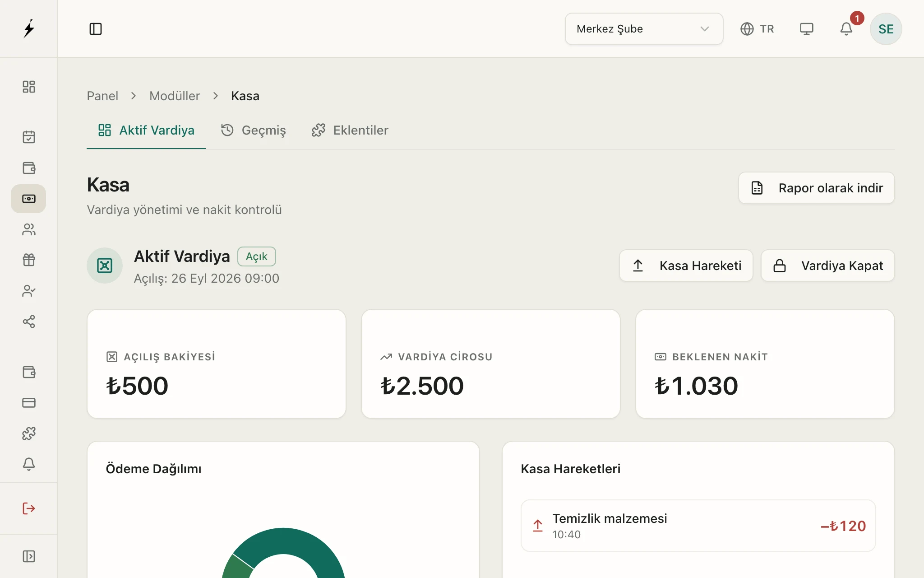Switch to the Aktif Vardiya tab
The height and width of the screenshot is (578, 924).
(x=146, y=131)
